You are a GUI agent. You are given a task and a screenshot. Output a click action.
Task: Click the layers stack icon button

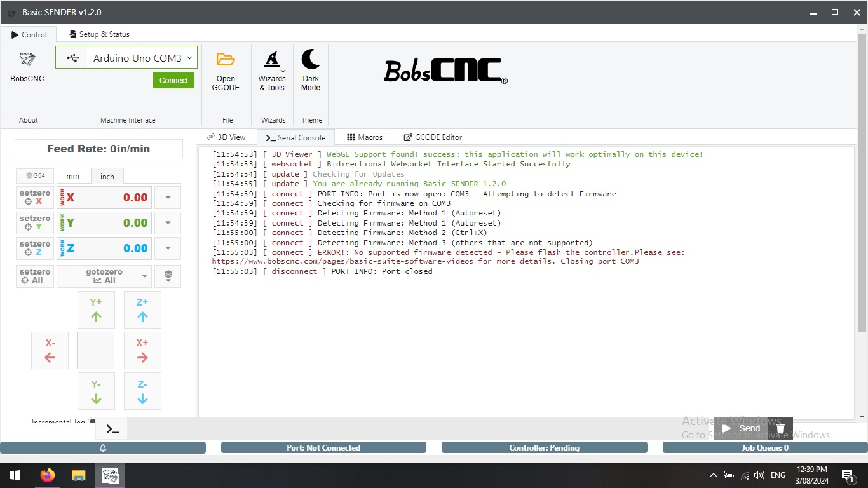coord(168,276)
